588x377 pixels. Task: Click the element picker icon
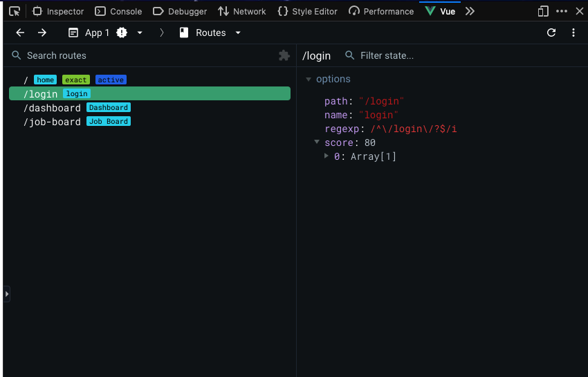(15, 11)
